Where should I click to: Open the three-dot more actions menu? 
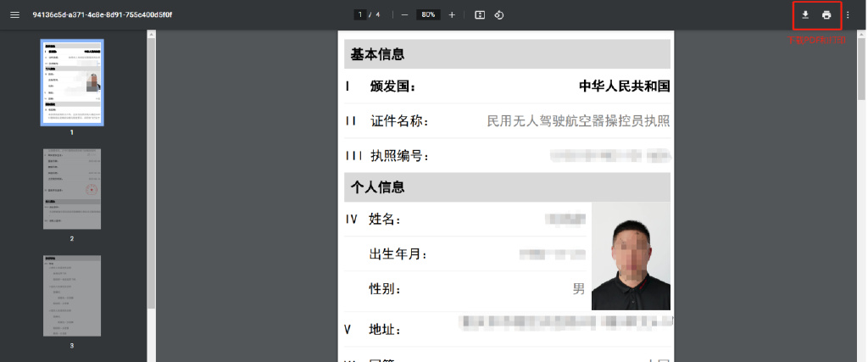(x=848, y=15)
